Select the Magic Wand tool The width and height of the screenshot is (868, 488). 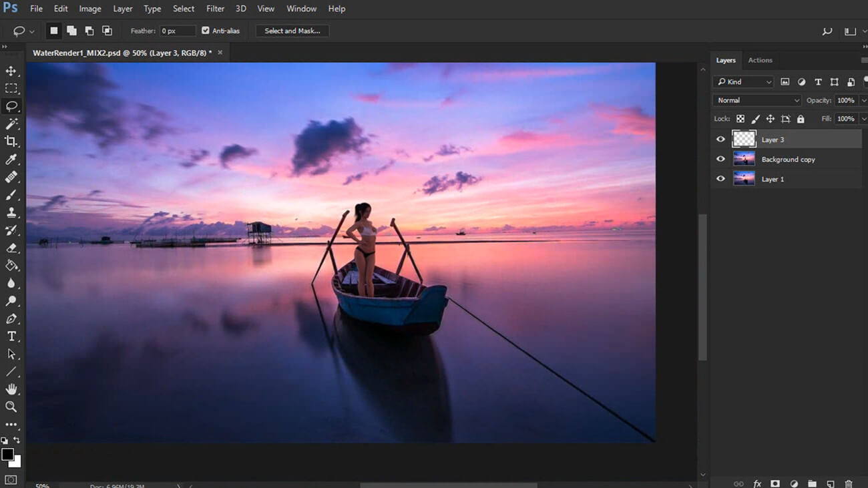coord(11,124)
